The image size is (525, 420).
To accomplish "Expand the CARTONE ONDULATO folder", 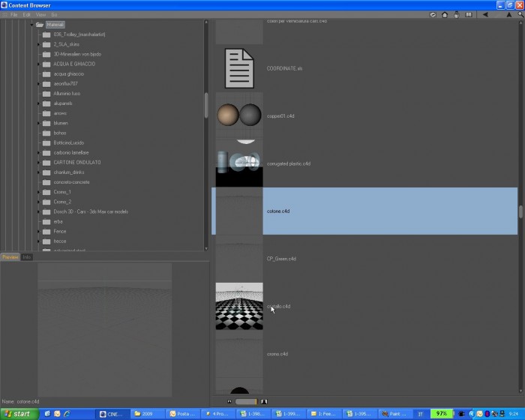I will [38, 163].
